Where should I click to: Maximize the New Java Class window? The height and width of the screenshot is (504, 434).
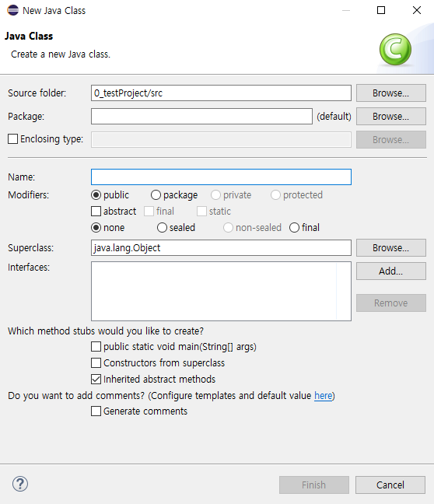[381, 10]
